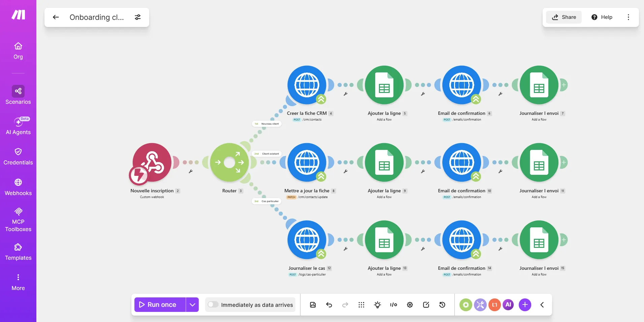The image size is (644, 322).
Task: Click the lightning instant trigger badge
Action: tap(138, 175)
